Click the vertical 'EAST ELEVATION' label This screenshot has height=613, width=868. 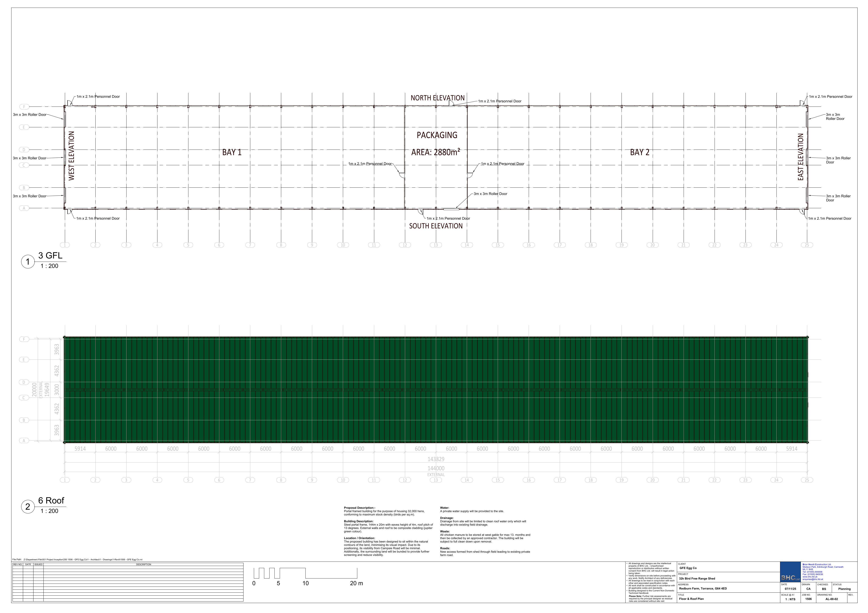800,157
